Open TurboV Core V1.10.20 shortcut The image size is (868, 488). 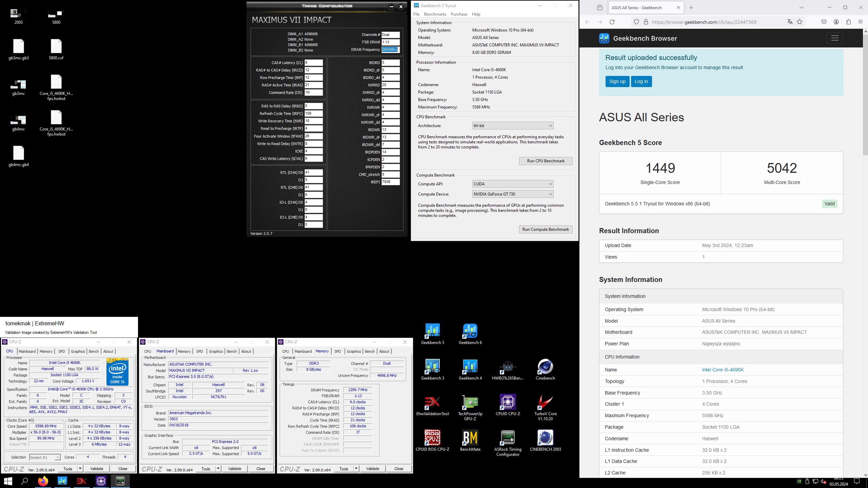pyautogui.click(x=545, y=408)
